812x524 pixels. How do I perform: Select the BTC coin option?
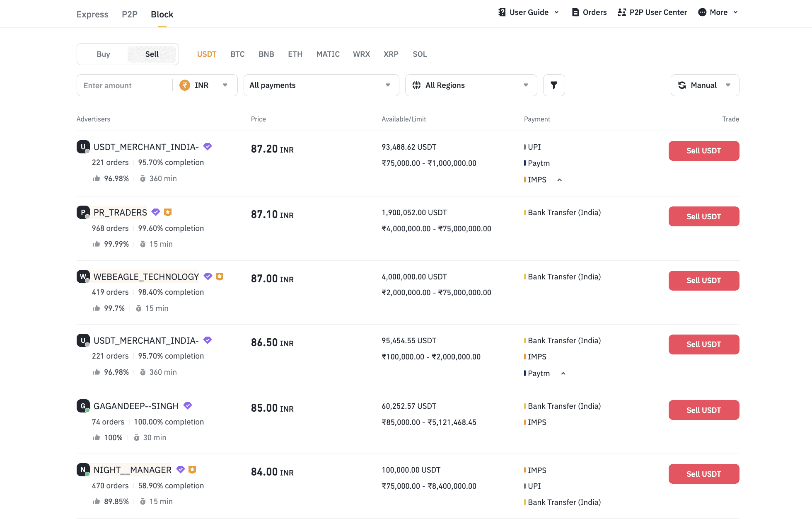237,54
